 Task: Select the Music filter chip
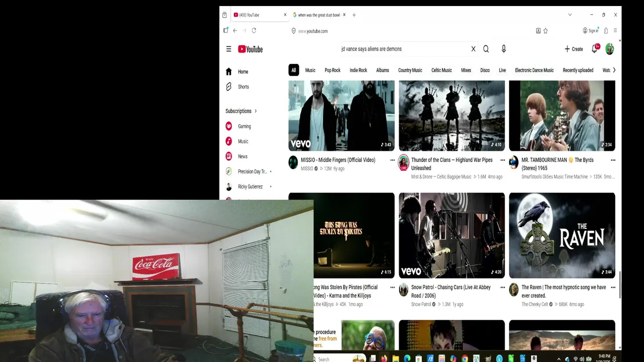click(310, 70)
